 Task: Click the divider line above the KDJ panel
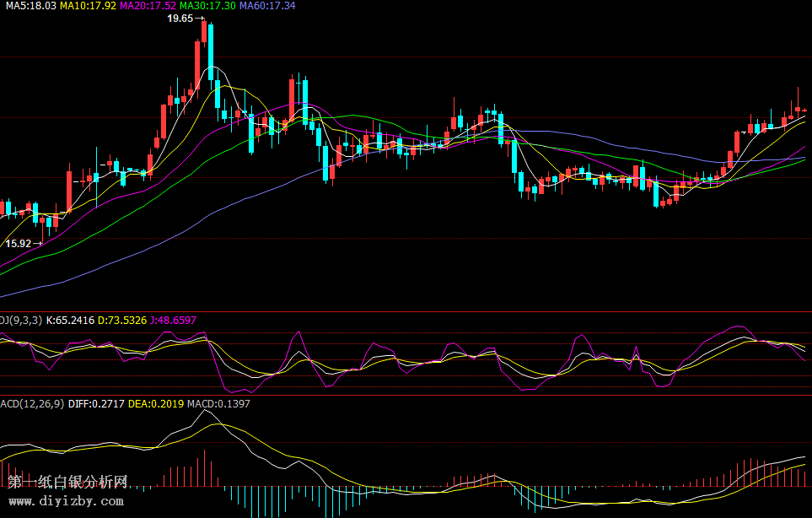pos(406,312)
